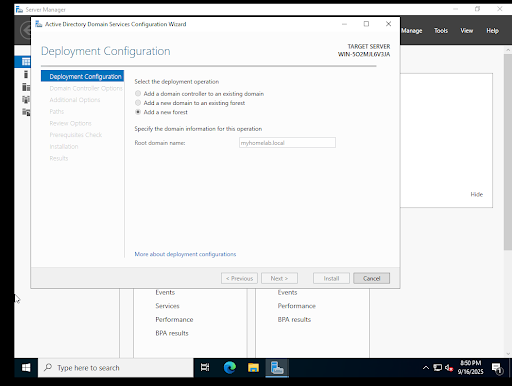Open Performance in left server group tile
512x386 pixels.
coord(174,320)
